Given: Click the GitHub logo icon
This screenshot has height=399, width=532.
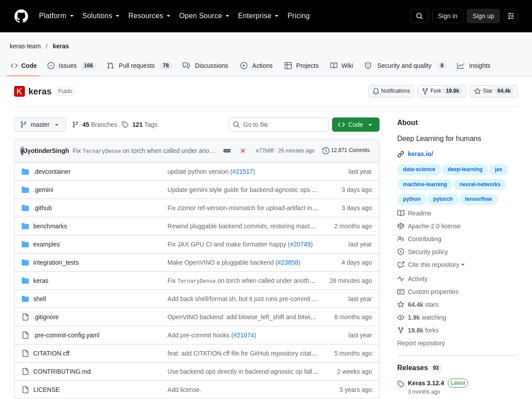Looking at the screenshot, I should pyautogui.click(x=21, y=16).
